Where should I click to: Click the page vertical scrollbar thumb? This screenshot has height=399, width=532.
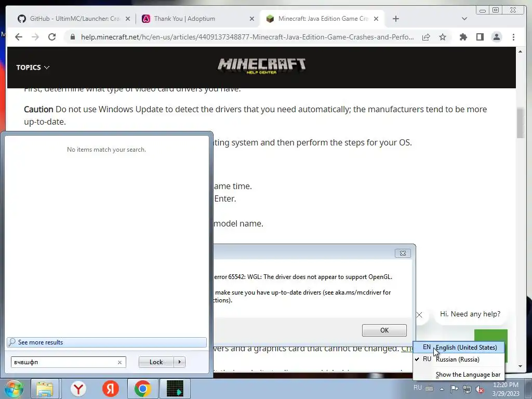(x=520, y=123)
